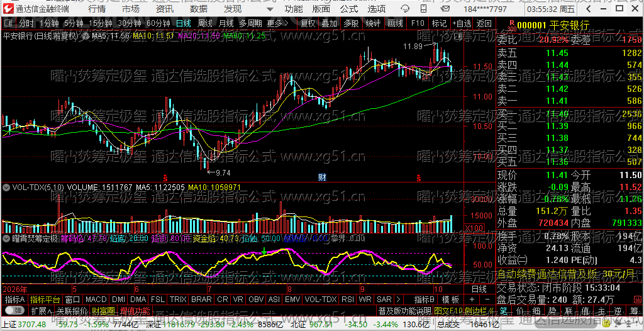Click the 标记 button
The height and width of the screenshot is (331, 644).
[439, 23]
